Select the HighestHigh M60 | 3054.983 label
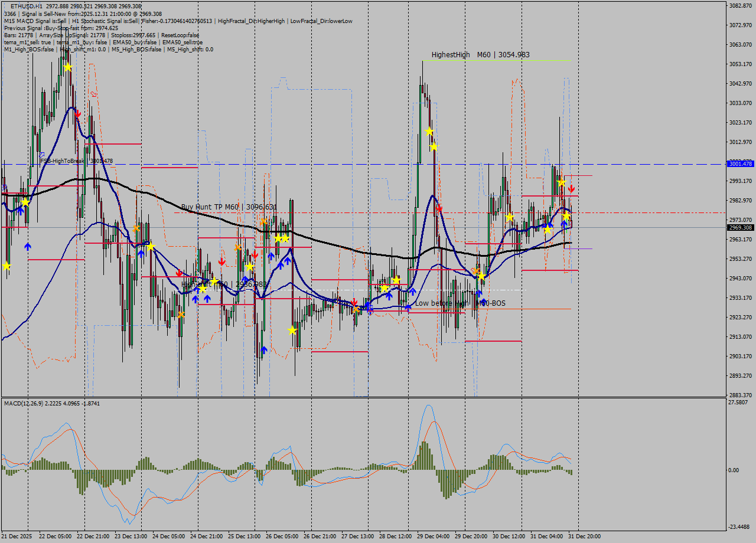Image resolution: width=756 pixels, height=543 pixels. tap(479, 54)
